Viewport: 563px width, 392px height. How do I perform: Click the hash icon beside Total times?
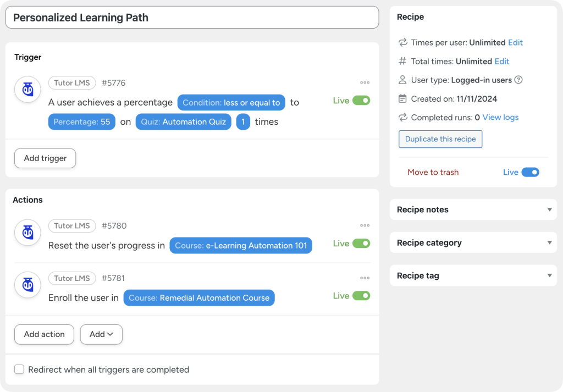(x=402, y=61)
